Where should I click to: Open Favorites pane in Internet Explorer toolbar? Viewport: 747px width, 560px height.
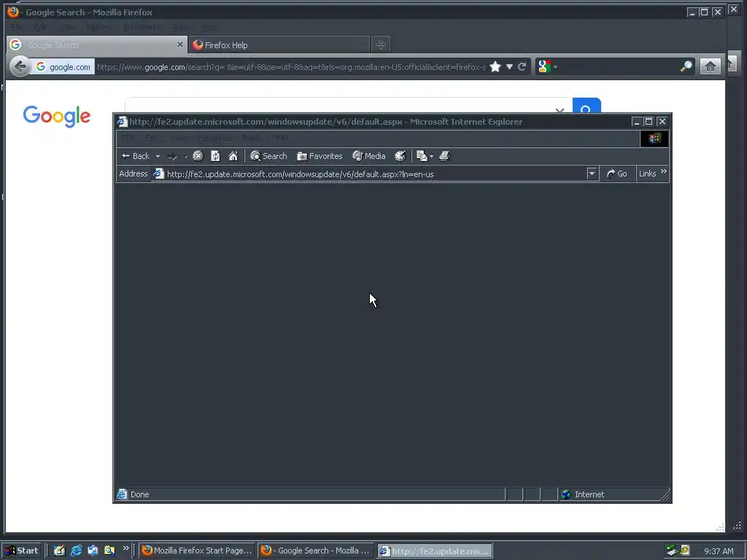coord(320,156)
